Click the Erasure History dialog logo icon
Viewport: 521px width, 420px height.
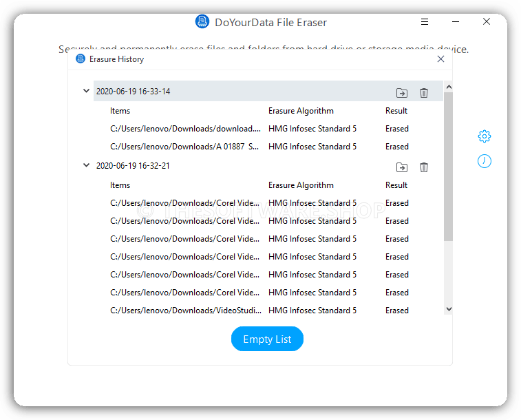[x=81, y=59]
